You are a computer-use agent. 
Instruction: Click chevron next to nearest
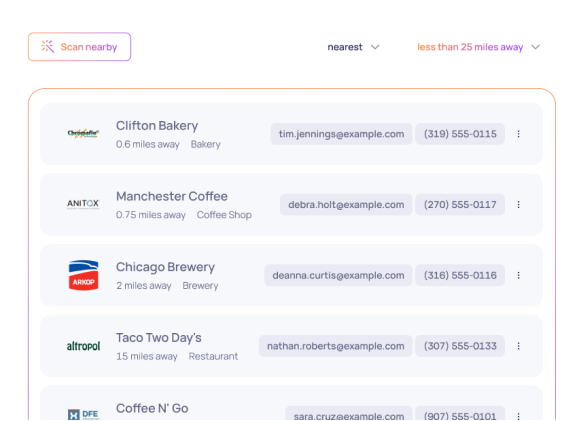pos(375,47)
